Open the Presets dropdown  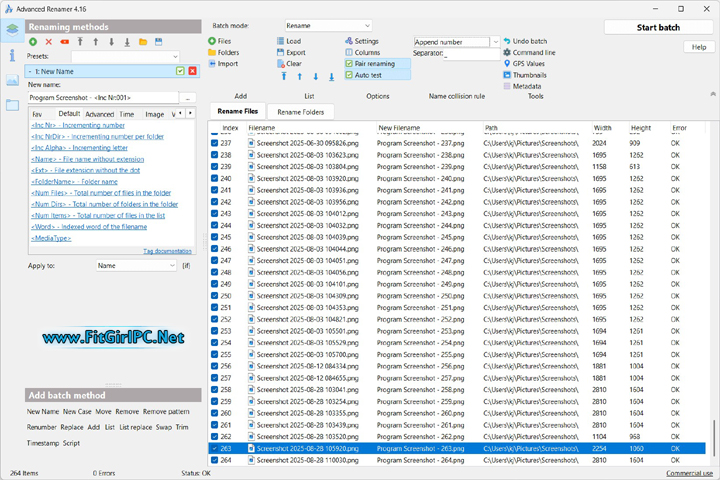124,57
